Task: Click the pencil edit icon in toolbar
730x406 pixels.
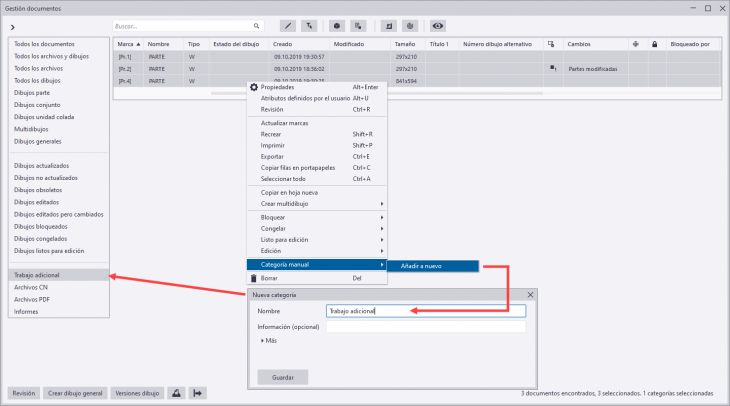Action: (x=288, y=26)
